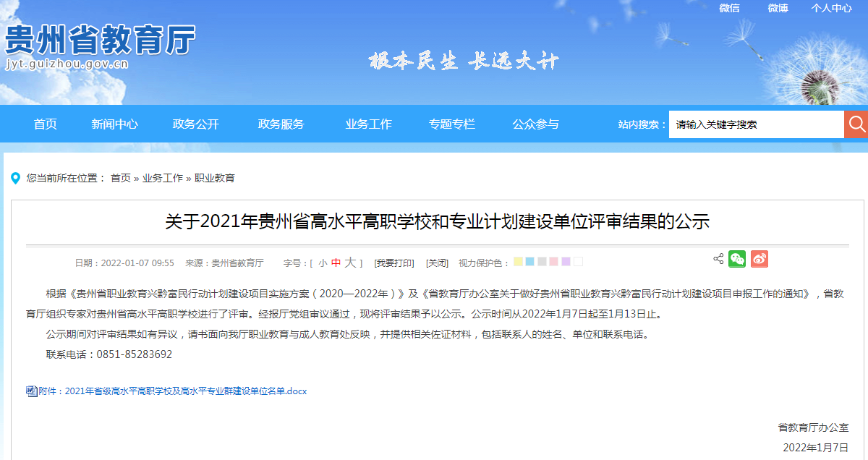Open the 专题专栏 menu
The width and height of the screenshot is (868, 460).
pos(451,124)
